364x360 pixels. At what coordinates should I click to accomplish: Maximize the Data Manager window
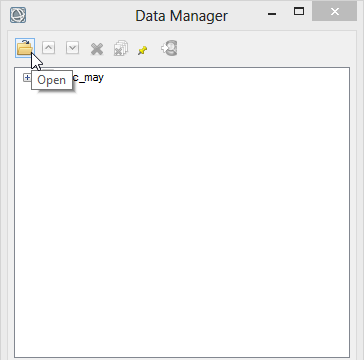click(x=299, y=12)
